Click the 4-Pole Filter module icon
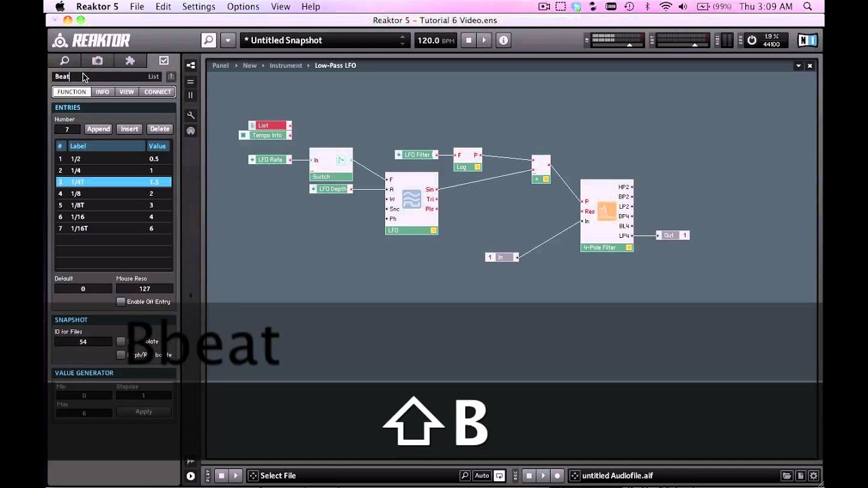 point(606,211)
